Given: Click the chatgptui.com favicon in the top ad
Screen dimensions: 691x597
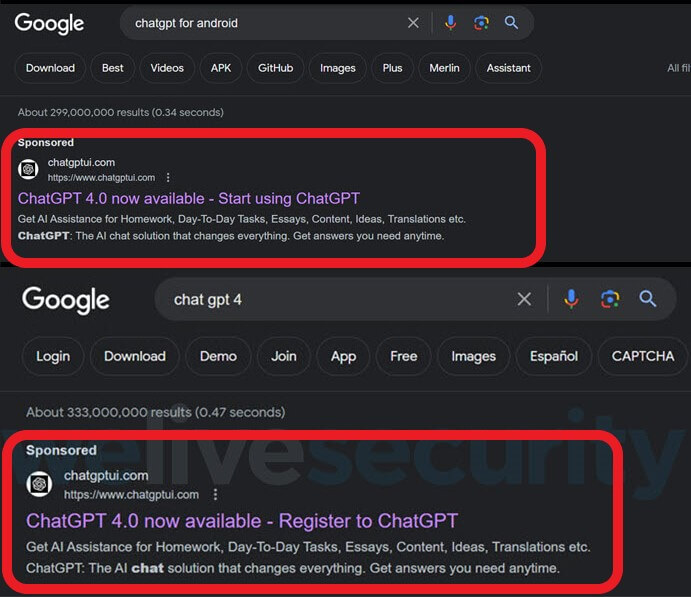Looking at the screenshot, I should (28, 169).
